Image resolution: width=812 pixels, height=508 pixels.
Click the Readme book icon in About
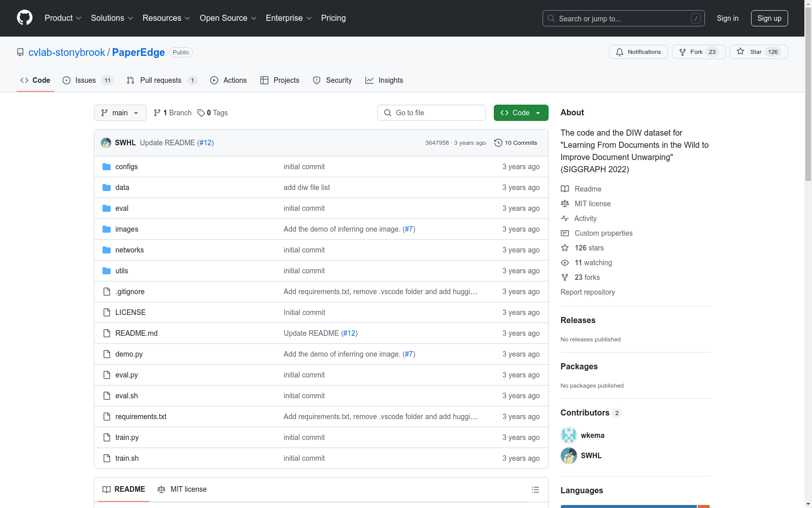(565, 189)
